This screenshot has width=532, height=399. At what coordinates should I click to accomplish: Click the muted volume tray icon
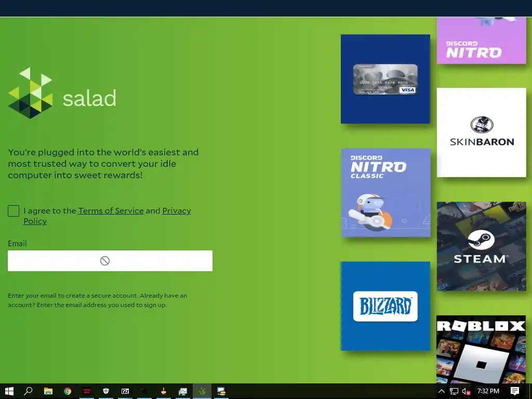point(466,391)
